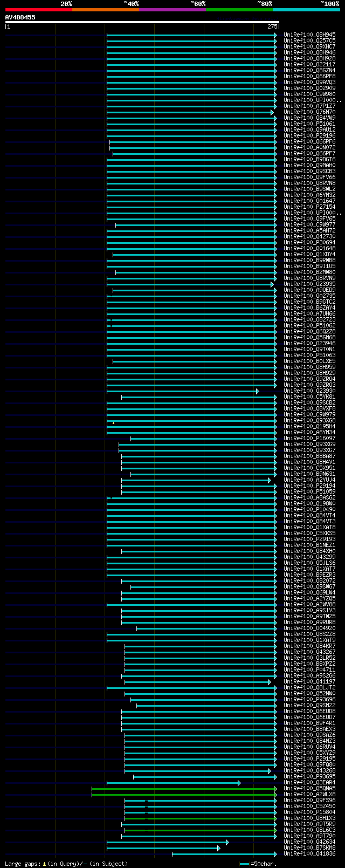This screenshot has height=868, width=345.
Task: Select hit label UniRef100_B2MW80
Action: click(x=309, y=272)
